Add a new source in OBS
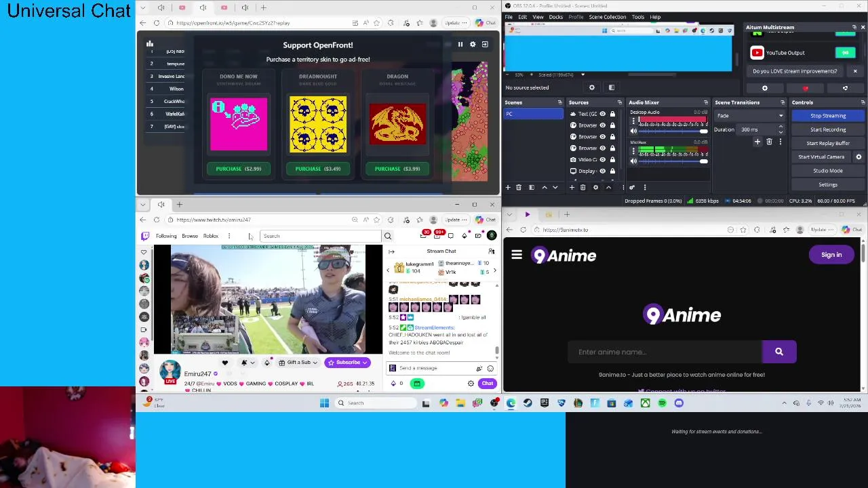Image resolution: width=868 pixels, height=488 pixels. [x=572, y=188]
